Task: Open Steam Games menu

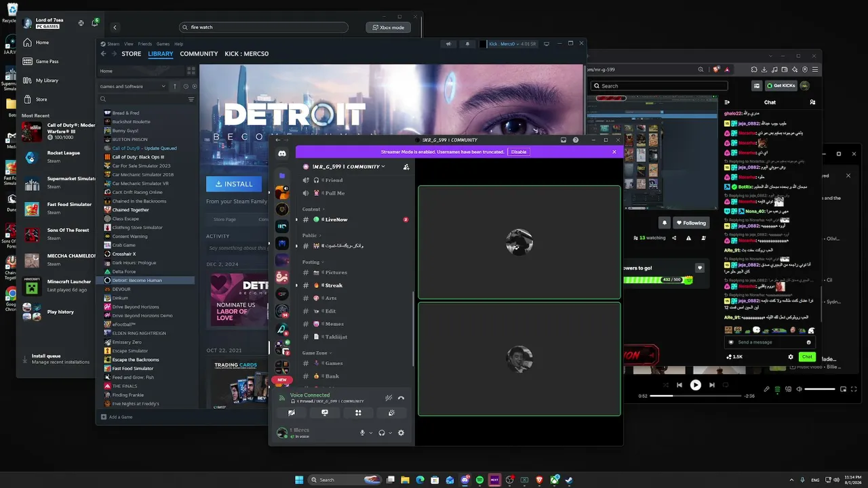Action: (163, 44)
